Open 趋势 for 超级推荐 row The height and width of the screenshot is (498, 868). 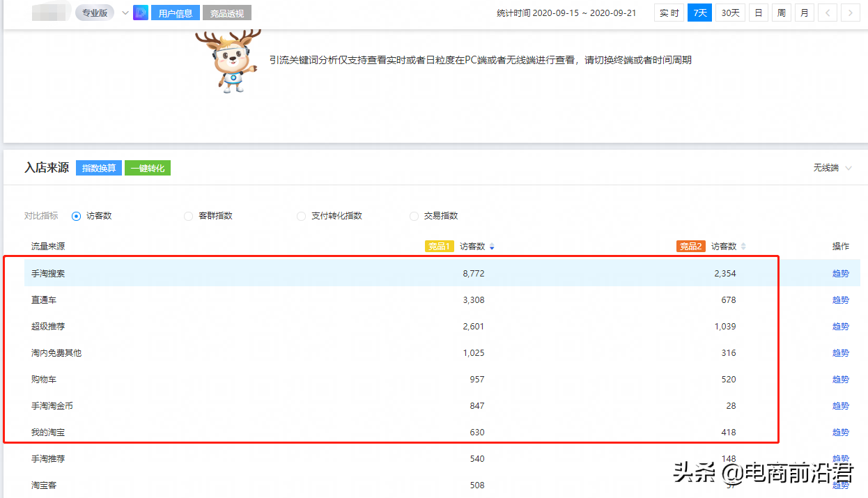841,327
